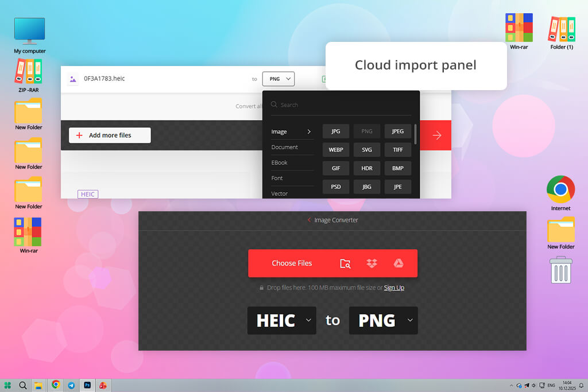
Task: Click the plus icon in Add more files
Action: [x=79, y=135]
